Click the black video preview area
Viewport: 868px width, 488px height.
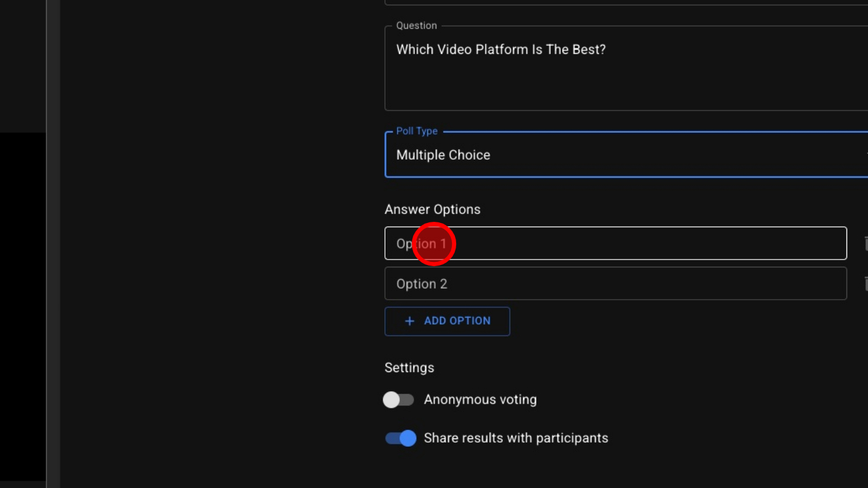pos(23,305)
